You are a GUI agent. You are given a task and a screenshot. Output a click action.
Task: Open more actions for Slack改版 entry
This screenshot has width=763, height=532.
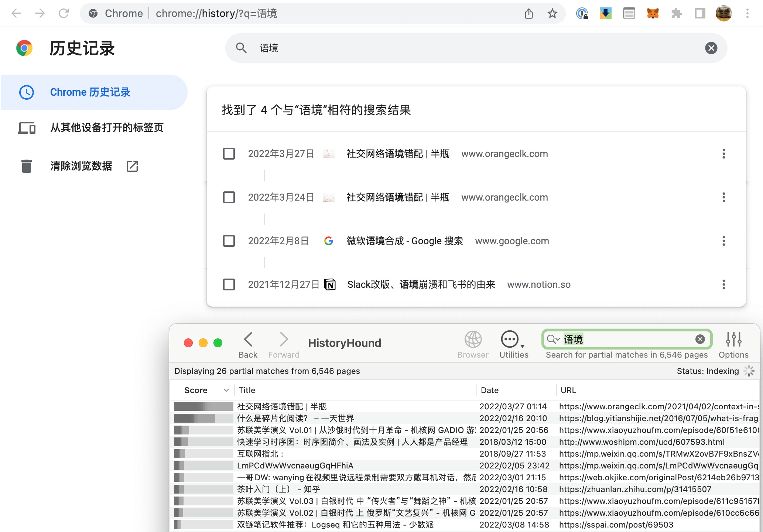[x=724, y=284]
